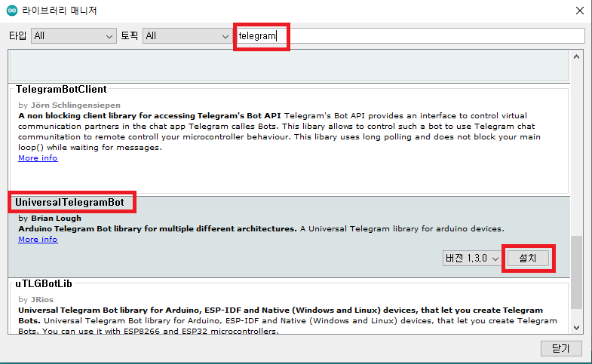Click the 닫기 close button
Screen dimensions: 592x364
coord(561,348)
